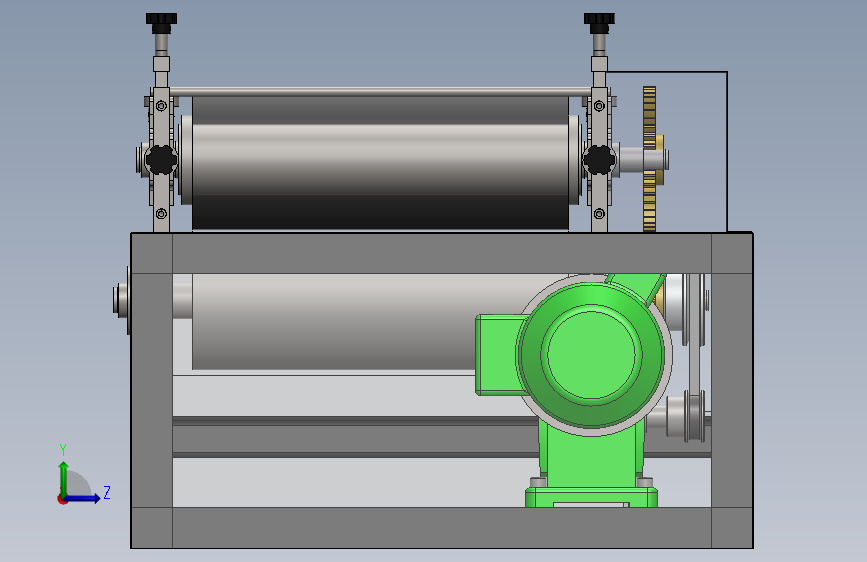Select the right vertical frame post
Image resolution: width=867 pixels, height=562 pixels.
click(732, 391)
